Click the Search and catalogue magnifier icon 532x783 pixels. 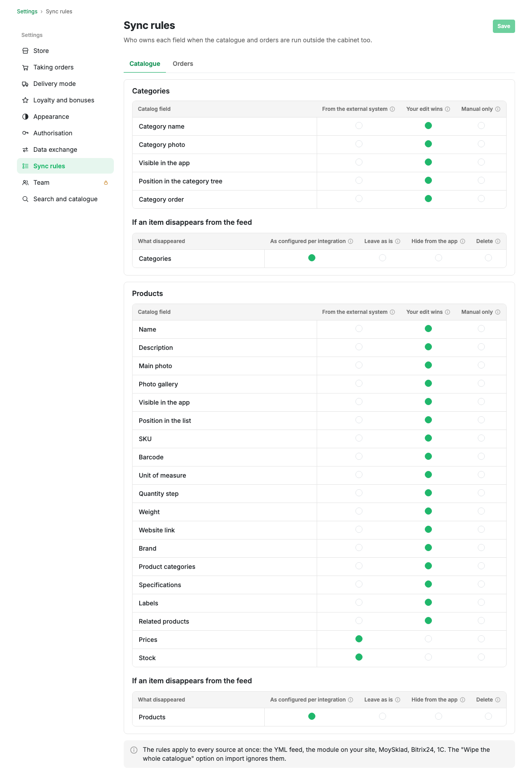click(25, 199)
